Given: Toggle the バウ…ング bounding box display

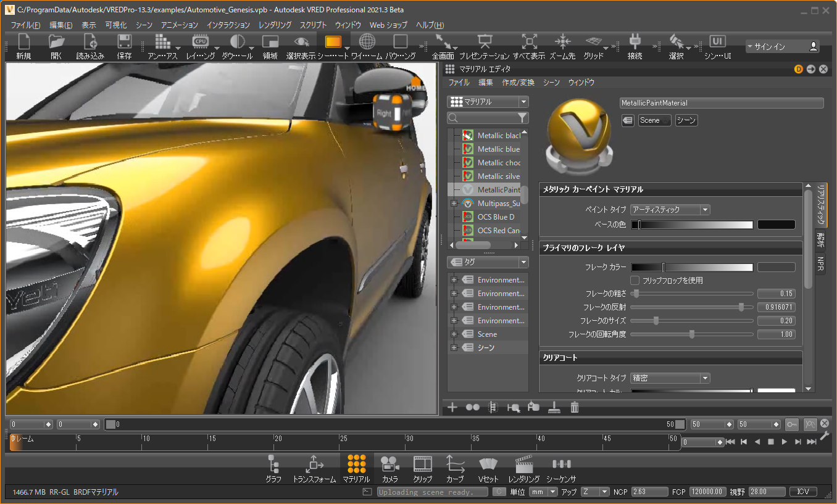Looking at the screenshot, I should point(401,42).
